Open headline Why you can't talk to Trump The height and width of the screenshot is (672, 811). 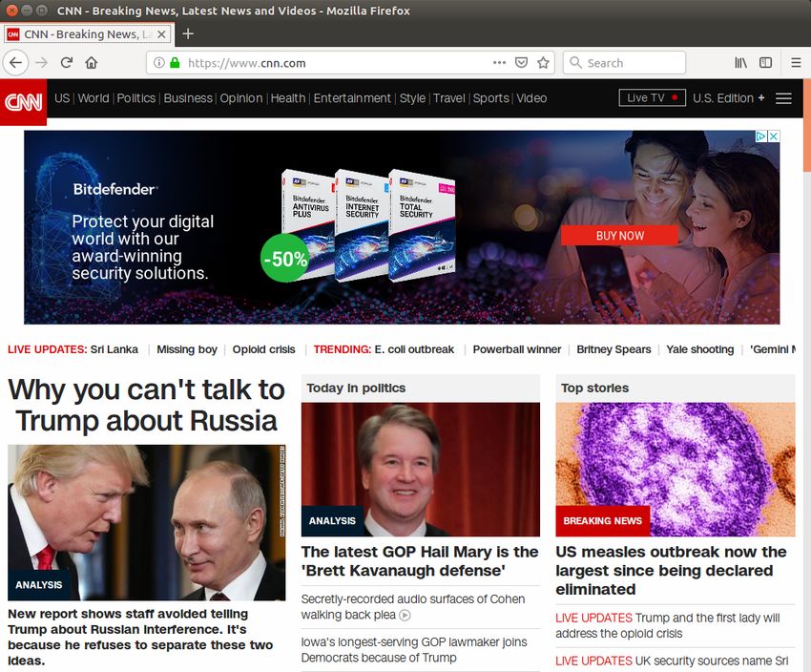146,405
